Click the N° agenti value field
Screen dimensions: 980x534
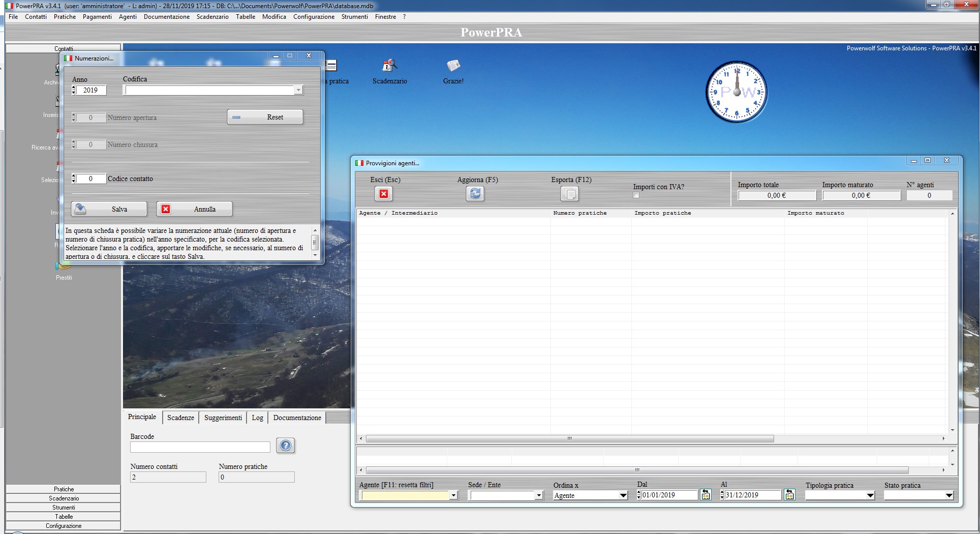[x=930, y=195]
